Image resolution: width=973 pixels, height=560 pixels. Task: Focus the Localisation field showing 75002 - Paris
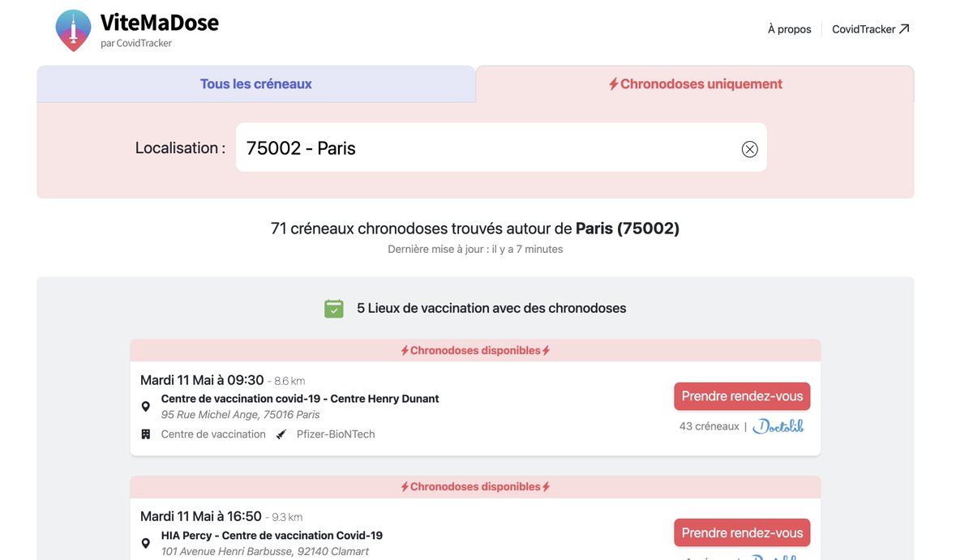pyautogui.click(x=501, y=147)
